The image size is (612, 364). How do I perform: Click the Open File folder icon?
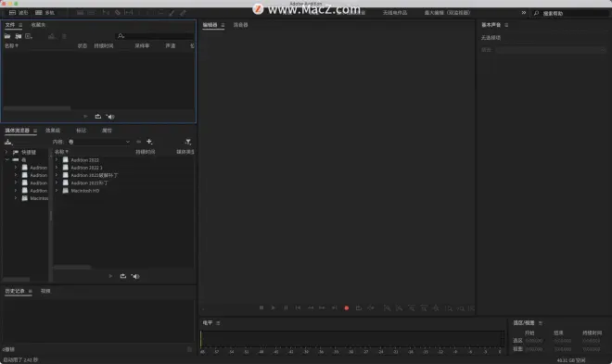(7, 36)
